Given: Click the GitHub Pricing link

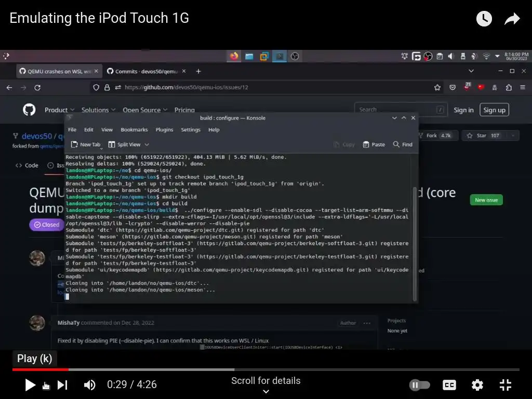Looking at the screenshot, I should [x=184, y=110].
